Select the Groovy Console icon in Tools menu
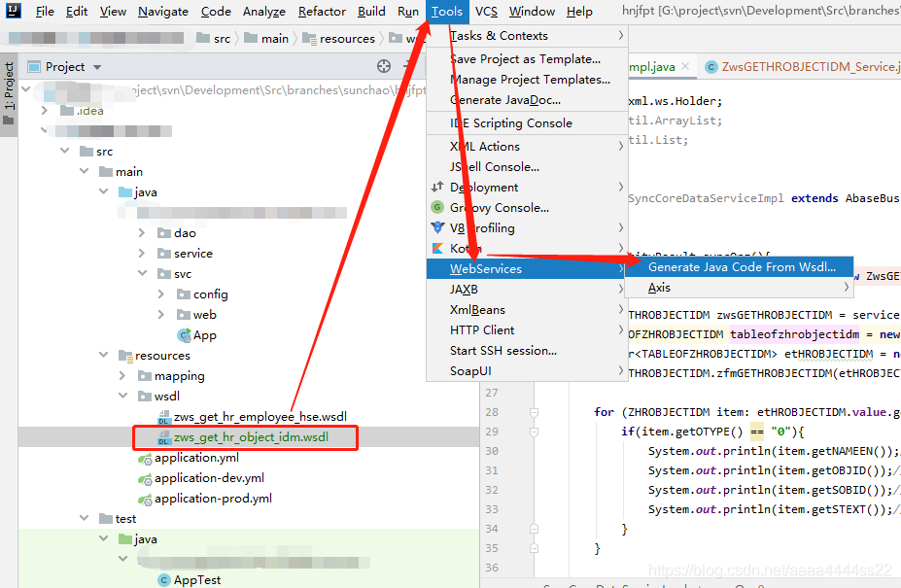 coord(439,207)
